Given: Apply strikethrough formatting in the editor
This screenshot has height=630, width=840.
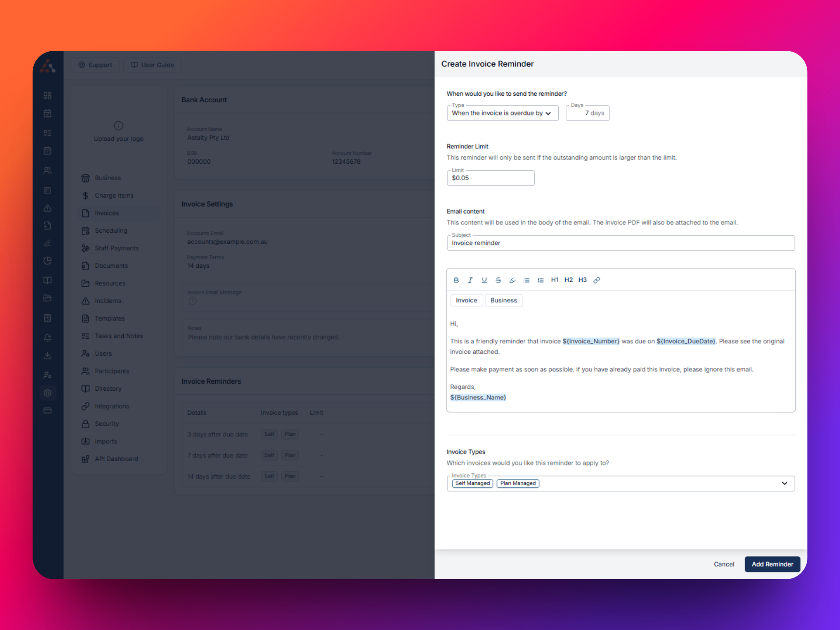Looking at the screenshot, I should point(498,280).
